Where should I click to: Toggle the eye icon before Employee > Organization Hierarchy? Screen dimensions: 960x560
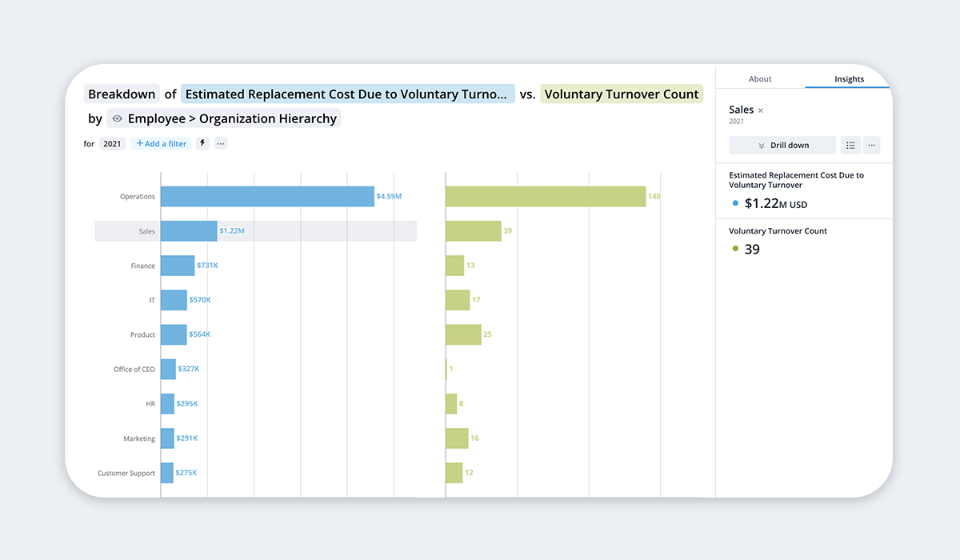[x=118, y=118]
